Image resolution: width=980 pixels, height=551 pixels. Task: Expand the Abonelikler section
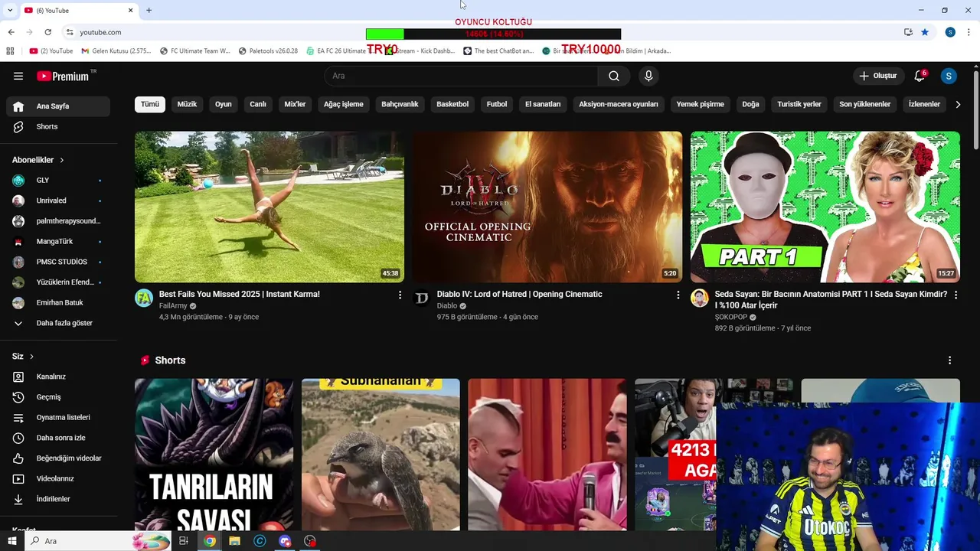(38, 160)
